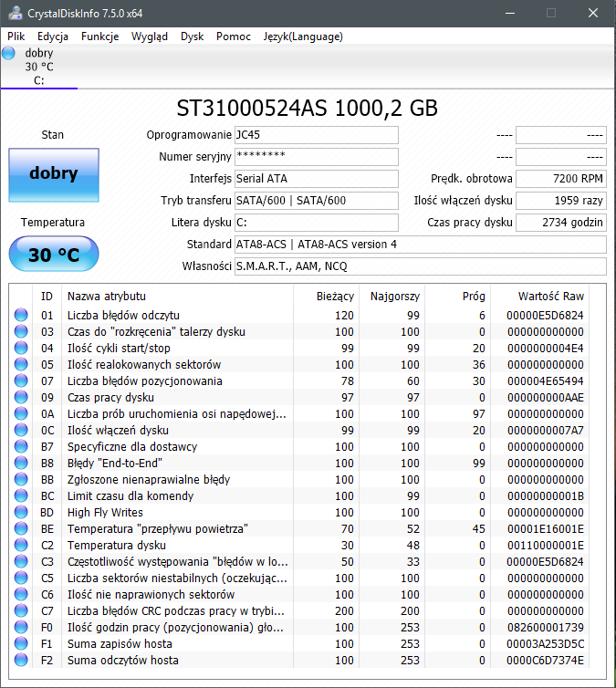Click the ST31000524AS 1000,2 GB model title
Screen dimensions: 616x688
pyautogui.click(x=308, y=108)
